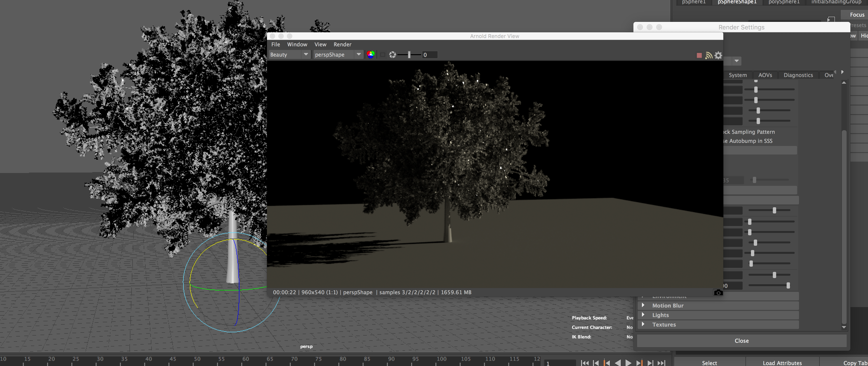Image resolution: width=868 pixels, height=366 pixels.
Task: Click the RGB color channels icon
Action: tap(370, 55)
